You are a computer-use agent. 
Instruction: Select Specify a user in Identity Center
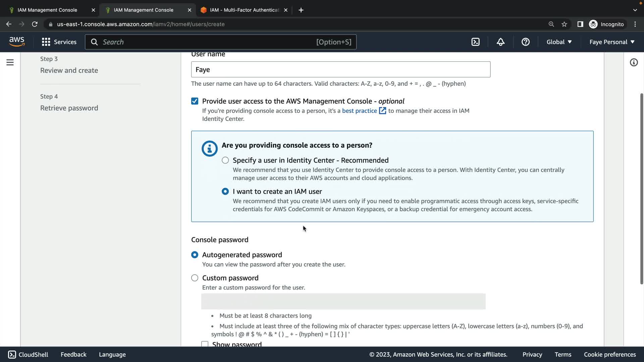[225, 160]
